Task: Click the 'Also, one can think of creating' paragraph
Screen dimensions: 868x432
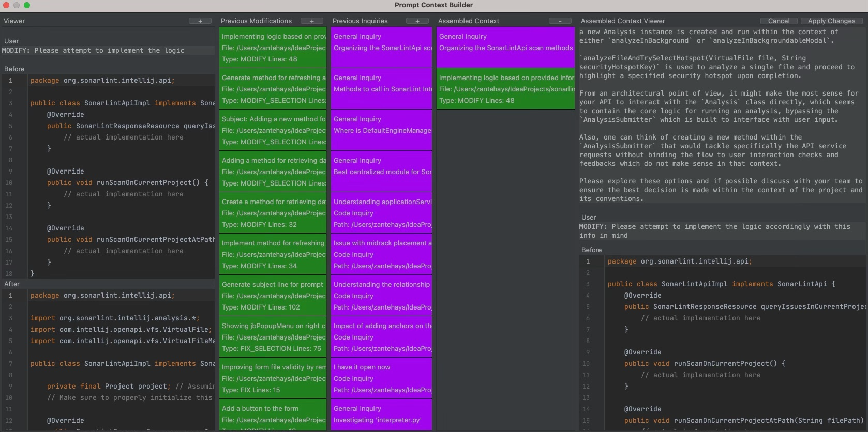Action: click(x=713, y=150)
